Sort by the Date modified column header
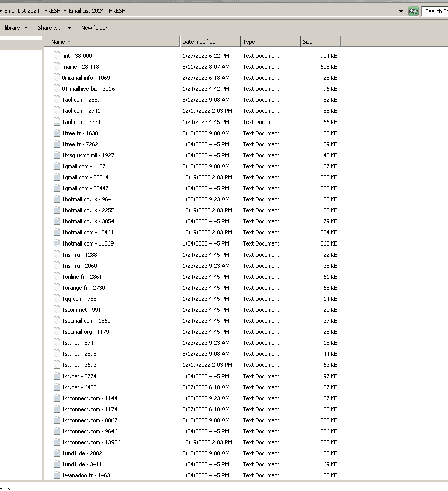 tap(210, 42)
